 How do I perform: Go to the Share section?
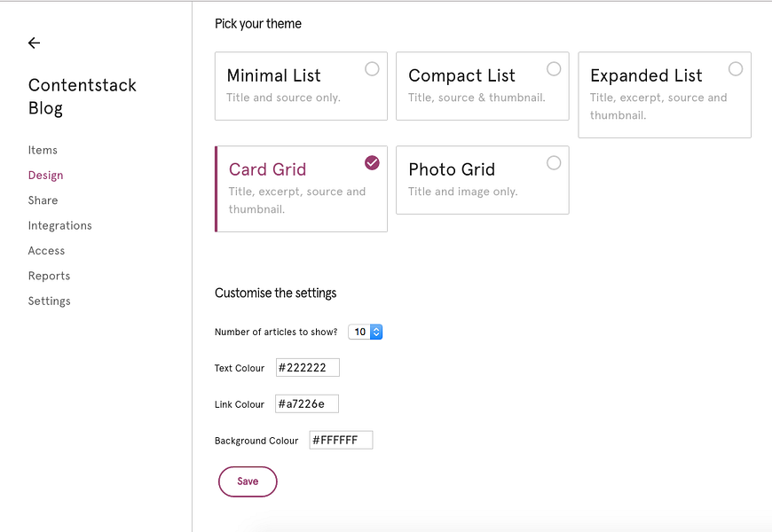coord(43,200)
